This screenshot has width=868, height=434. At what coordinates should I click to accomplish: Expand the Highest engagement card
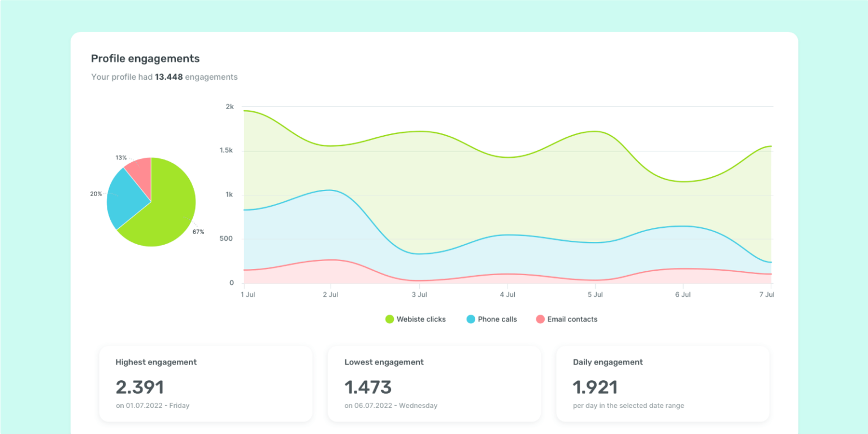tap(206, 383)
